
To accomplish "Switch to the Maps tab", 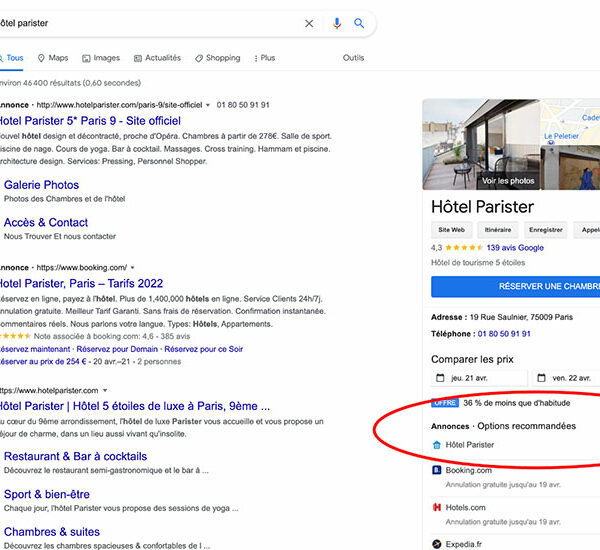I will [53, 58].
